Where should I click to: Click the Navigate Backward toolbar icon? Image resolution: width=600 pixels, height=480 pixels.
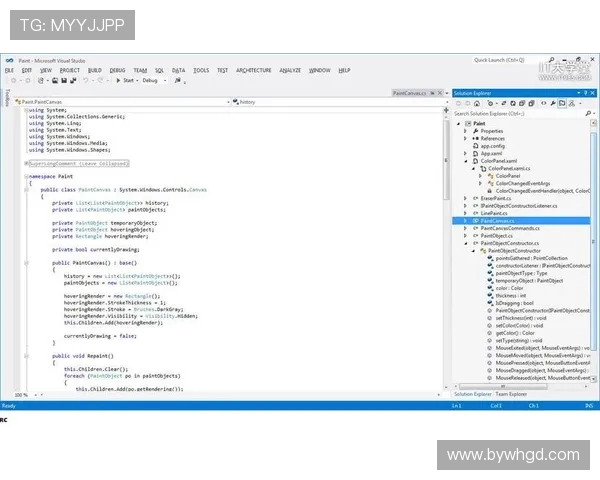tap(14, 80)
